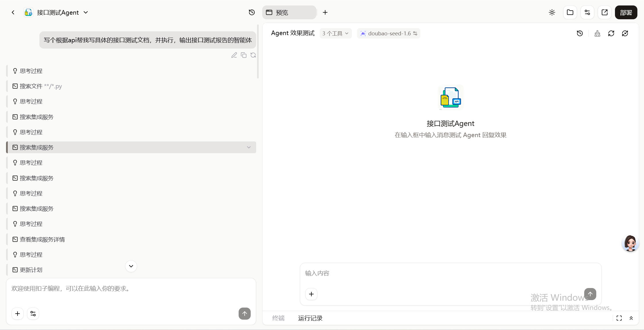Expand the first 思考过程 step
Viewport: 644px width, 330px height.
[131, 71]
